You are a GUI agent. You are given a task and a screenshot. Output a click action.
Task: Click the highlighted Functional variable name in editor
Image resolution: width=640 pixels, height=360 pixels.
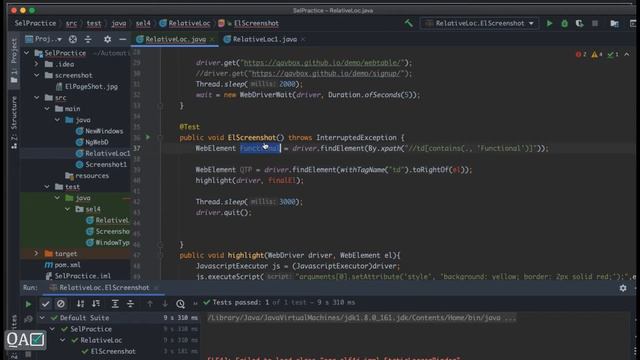click(260, 148)
